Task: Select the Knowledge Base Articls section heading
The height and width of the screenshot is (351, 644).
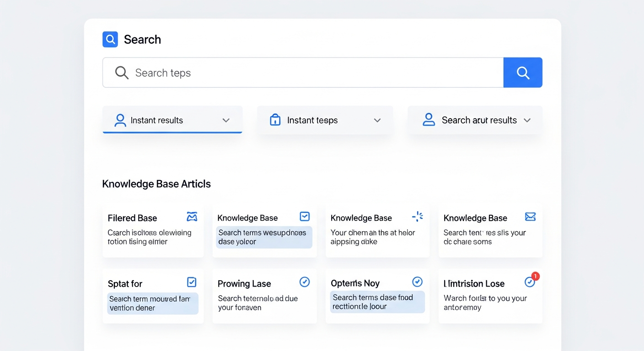Action: tap(156, 184)
